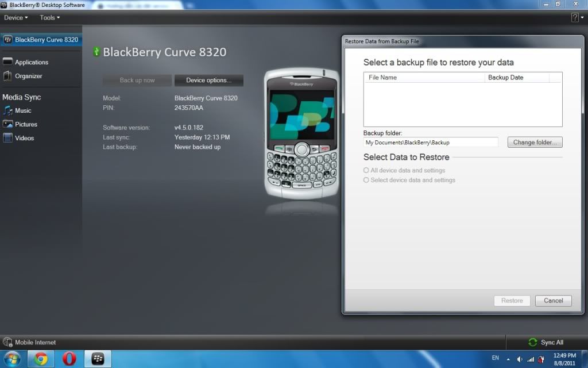Select BlackBerry Curve 8320 in sidebar
Screen dimensions: 588x368
(x=41, y=40)
